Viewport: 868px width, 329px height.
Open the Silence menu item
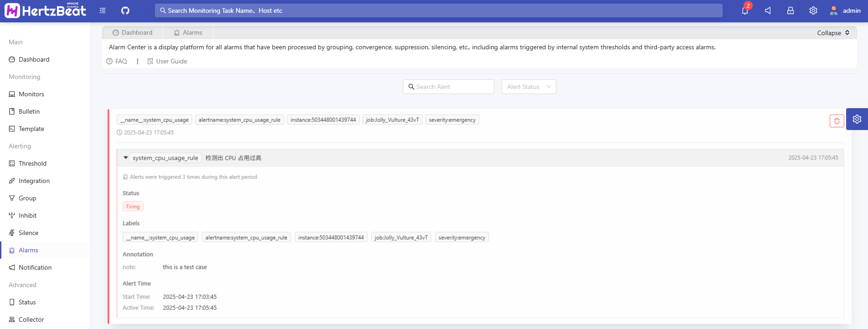point(28,233)
